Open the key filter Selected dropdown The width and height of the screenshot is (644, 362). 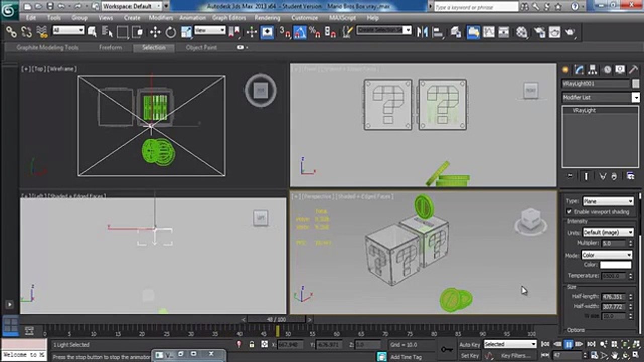510,344
